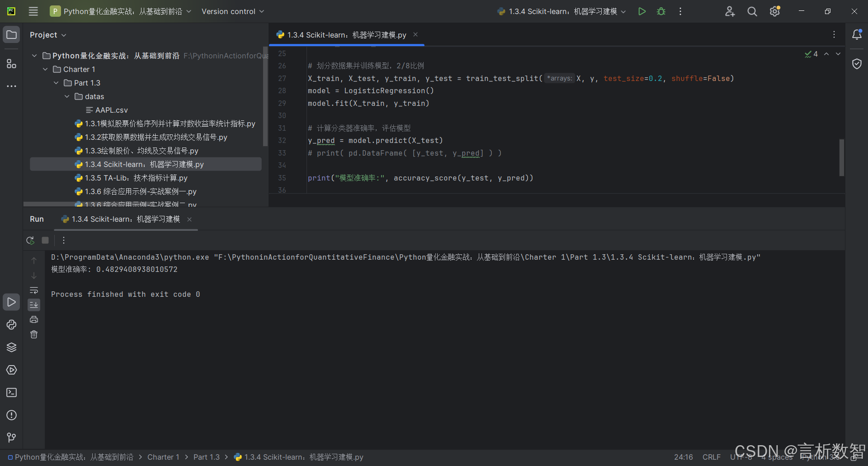Toggle scroll to end in Run console
This screenshot has height=466, width=868.
(x=34, y=305)
